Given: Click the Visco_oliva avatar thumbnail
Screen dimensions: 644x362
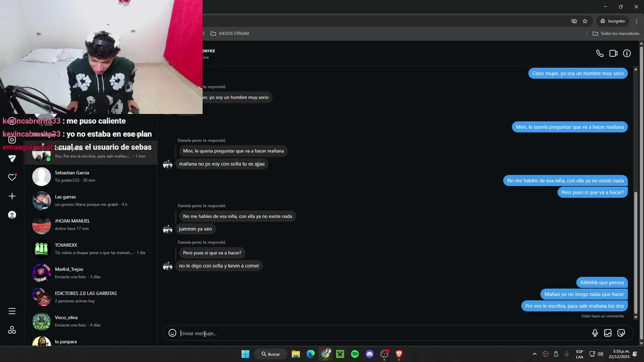Looking at the screenshot, I should [41, 321].
